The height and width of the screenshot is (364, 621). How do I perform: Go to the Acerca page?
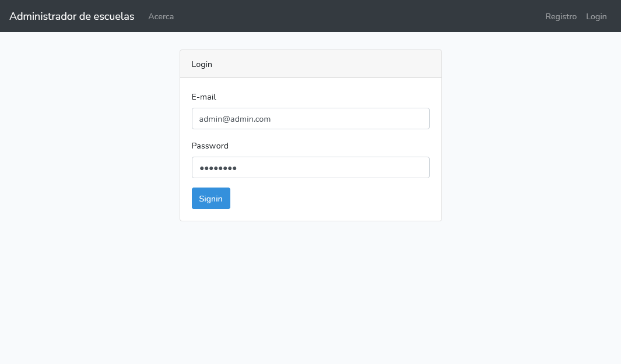click(161, 16)
